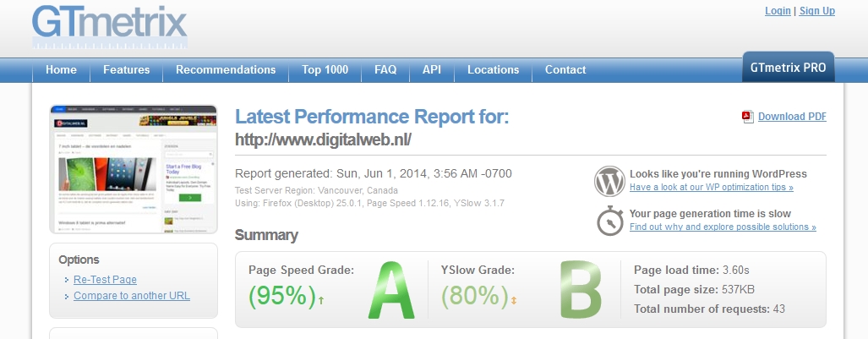This screenshot has height=339, width=868.
Task: Open the Top 1000 menu item
Action: [x=325, y=70]
